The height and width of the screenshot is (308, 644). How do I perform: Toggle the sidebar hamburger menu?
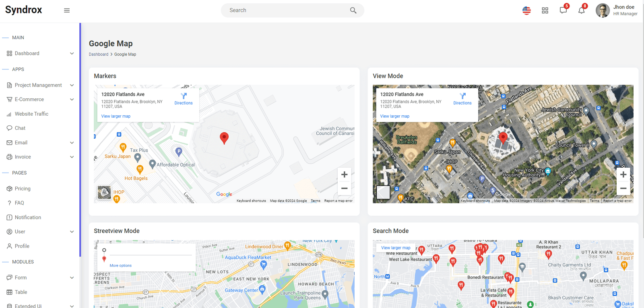(x=67, y=10)
